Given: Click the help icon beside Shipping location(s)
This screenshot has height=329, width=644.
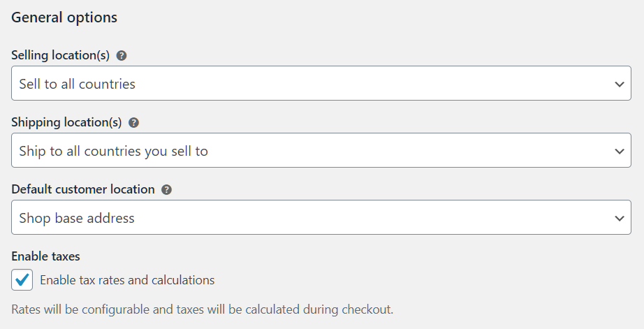Looking at the screenshot, I should (133, 122).
